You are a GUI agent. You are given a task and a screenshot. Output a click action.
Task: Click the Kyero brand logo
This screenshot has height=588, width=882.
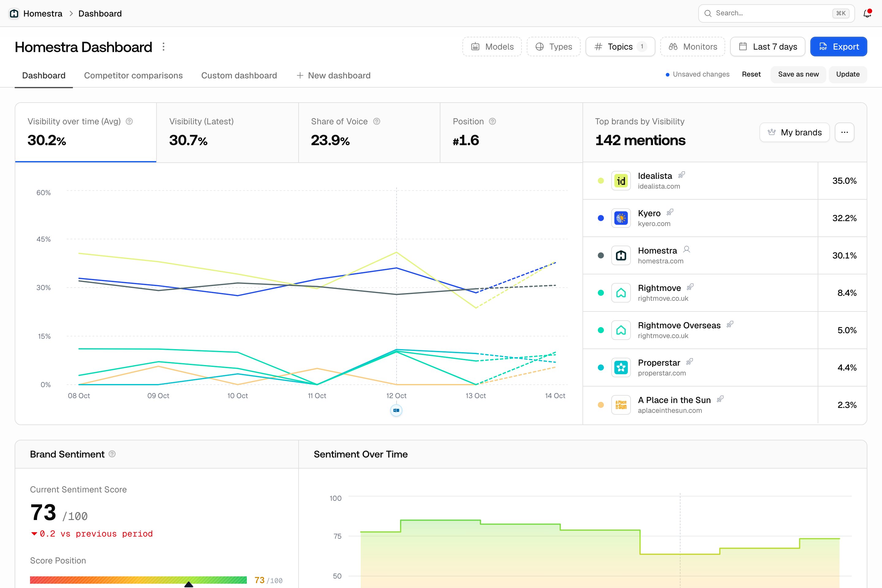point(621,218)
